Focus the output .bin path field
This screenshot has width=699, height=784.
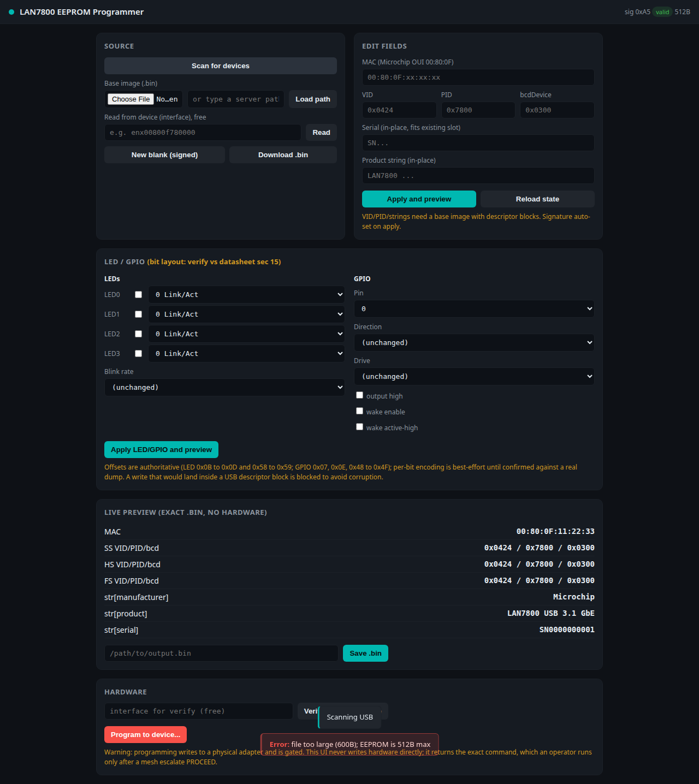click(221, 654)
